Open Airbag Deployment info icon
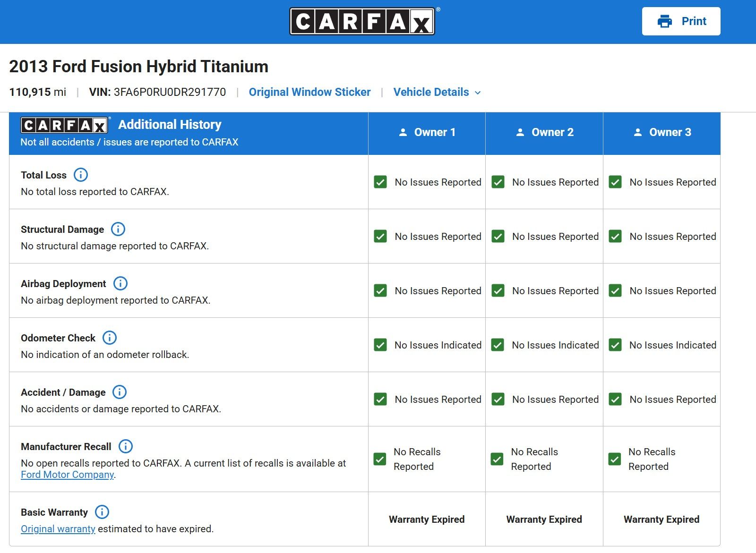756x553 pixels. (x=120, y=283)
